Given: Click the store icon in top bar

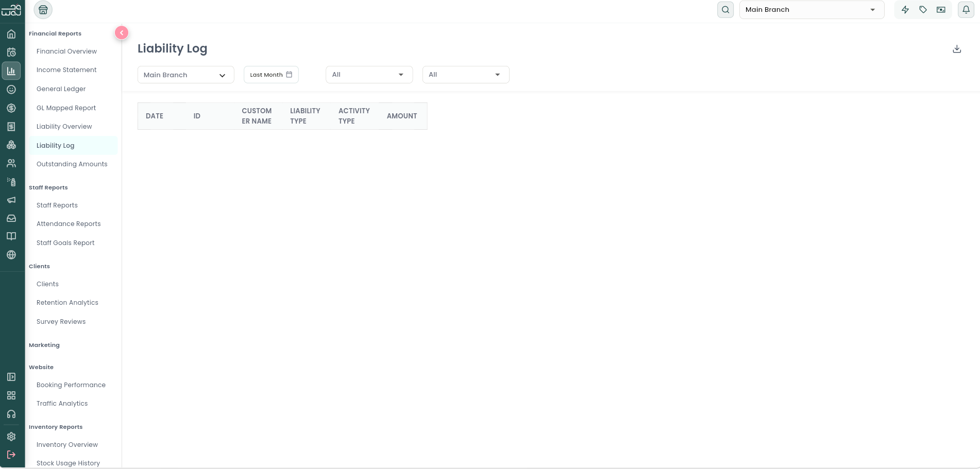Looking at the screenshot, I should (x=43, y=10).
